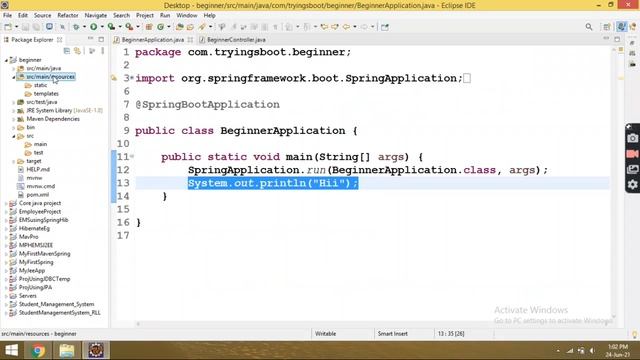Go back with the Back arrow icon

tap(347, 27)
